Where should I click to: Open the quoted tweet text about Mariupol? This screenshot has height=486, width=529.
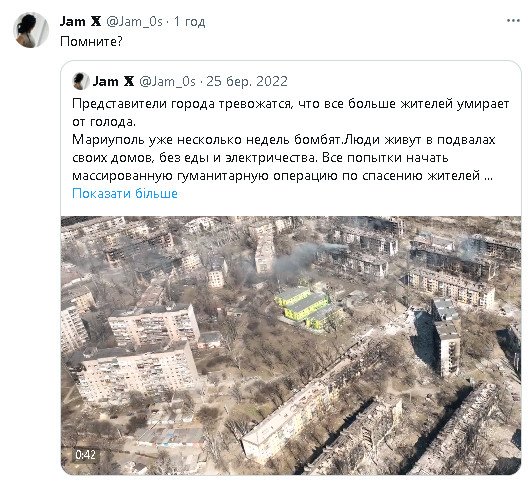point(290,140)
